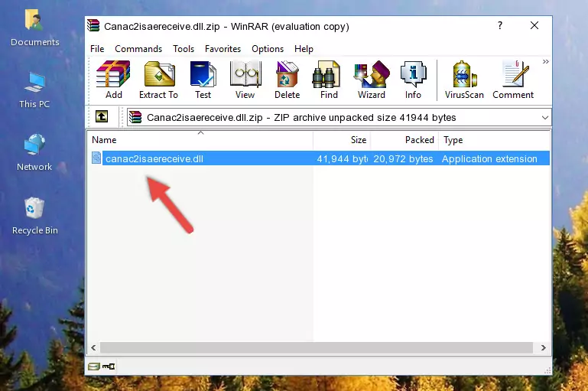
Task: Sort files by Packed column
Action: tap(404, 140)
